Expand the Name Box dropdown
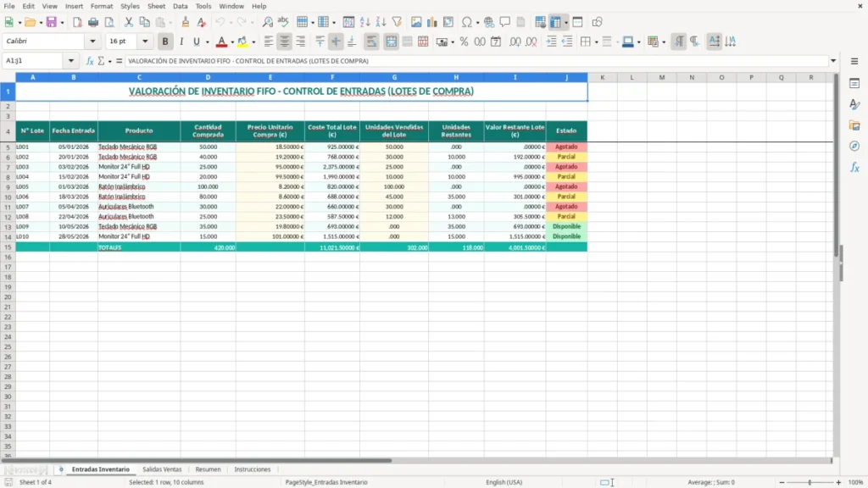This screenshot has width=868, height=488. [71, 61]
